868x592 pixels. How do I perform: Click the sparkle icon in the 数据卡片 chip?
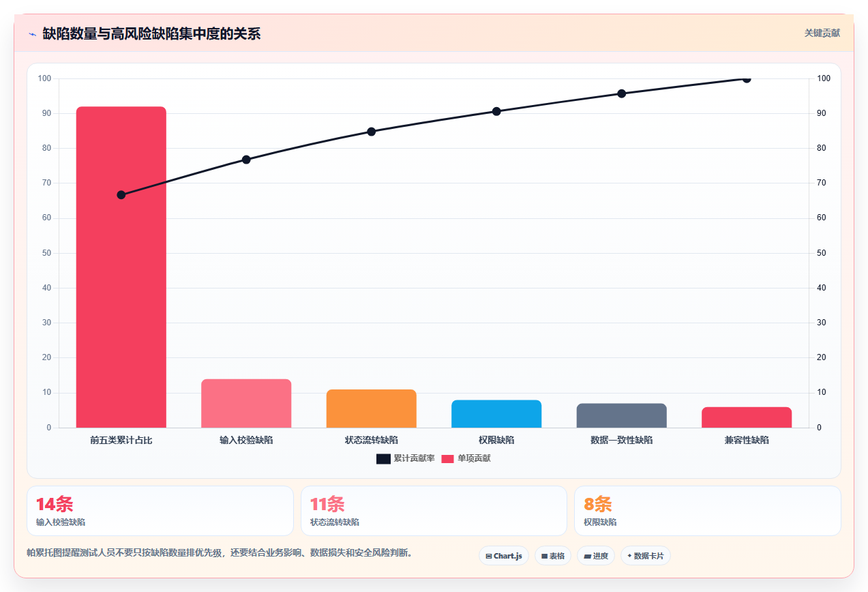click(629, 556)
